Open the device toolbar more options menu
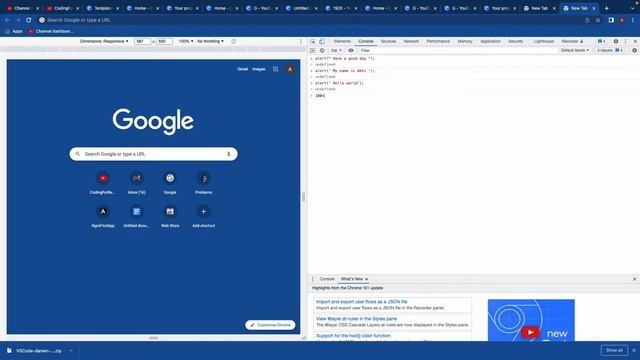This screenshot has height=360, width=640. (301, 41)
